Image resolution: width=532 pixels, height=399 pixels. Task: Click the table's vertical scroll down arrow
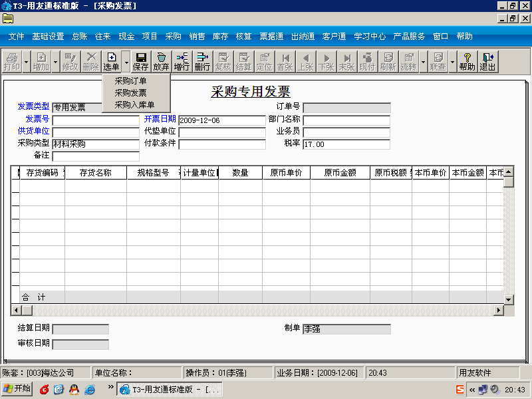point(508,299)
